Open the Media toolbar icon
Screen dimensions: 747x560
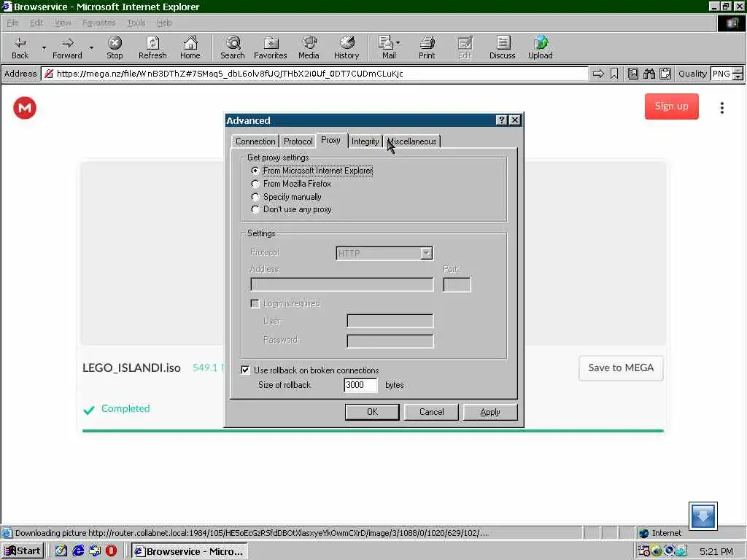coord(309,47)
